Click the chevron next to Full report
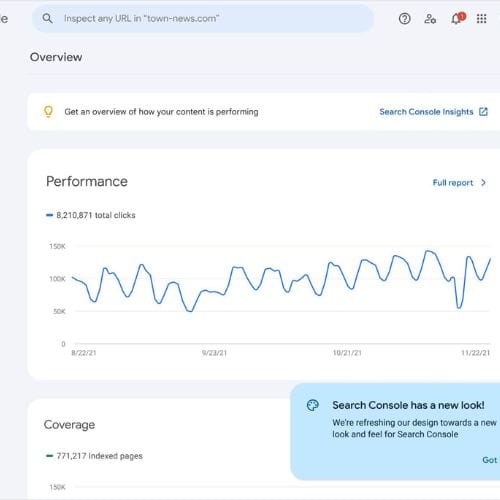Viewport: 500px width, 500px height. (x=483, y=183)
